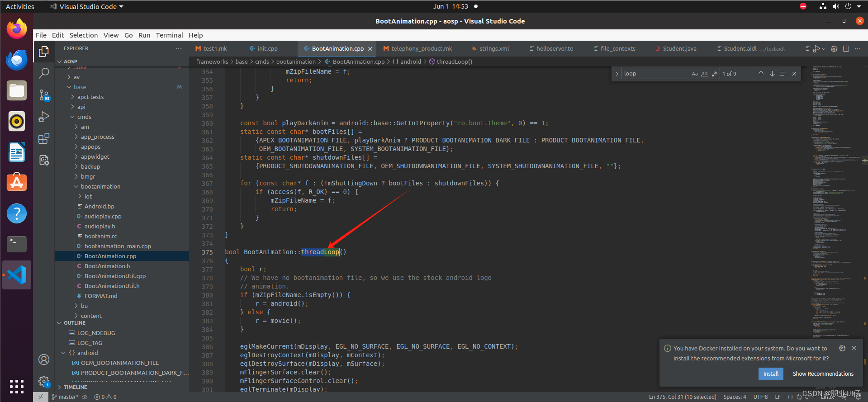Open the Manage gear in the activity bar
This screenshot has width=868, height=402.
click(44, 381)
